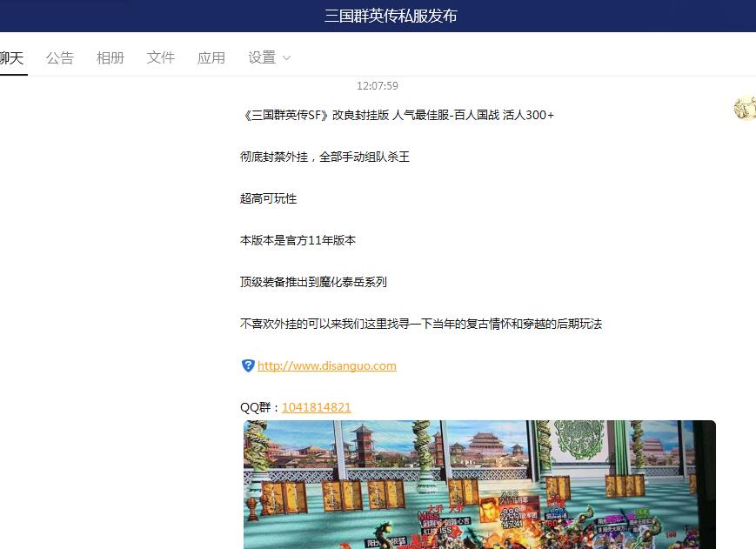Open the 文件 tab
This screenshot has height=549, width=756.
[161, 57]
